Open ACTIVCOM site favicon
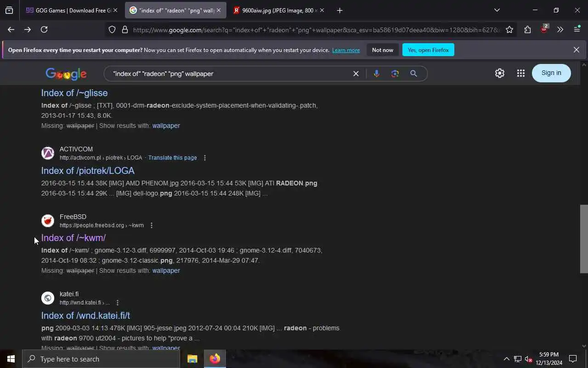The height and width of the screenshot is (368, 588). (48, 153)
